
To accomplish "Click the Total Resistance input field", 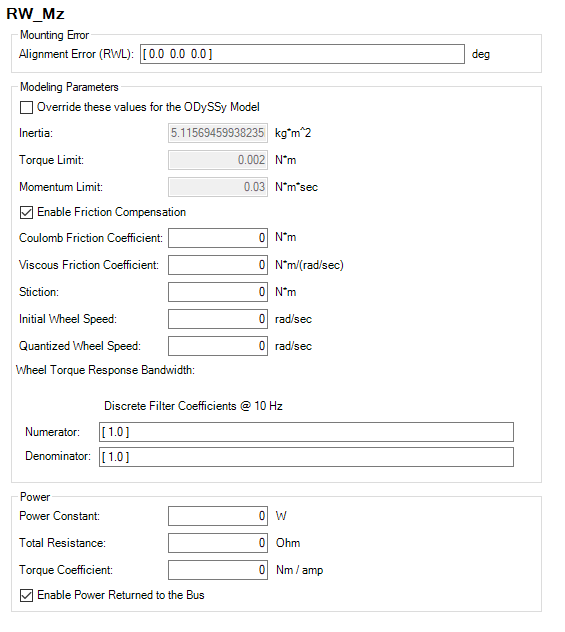I will click(x=218, y=543).
